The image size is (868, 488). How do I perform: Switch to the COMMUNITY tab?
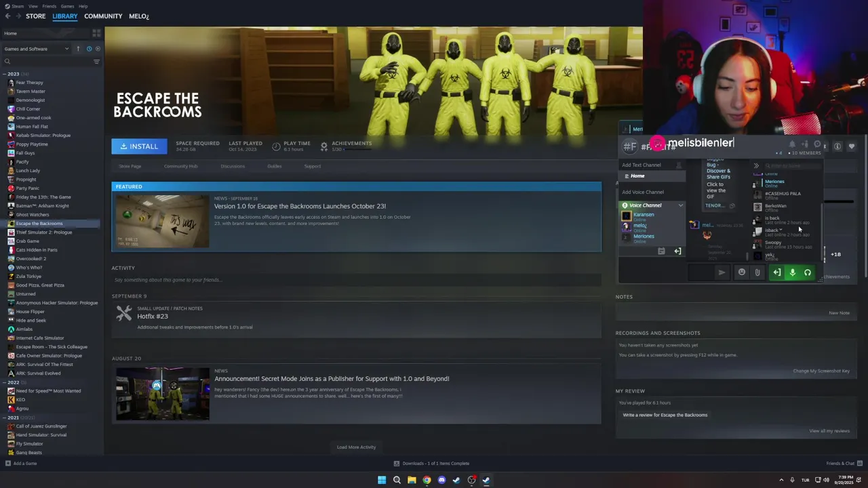click(103, 16)
